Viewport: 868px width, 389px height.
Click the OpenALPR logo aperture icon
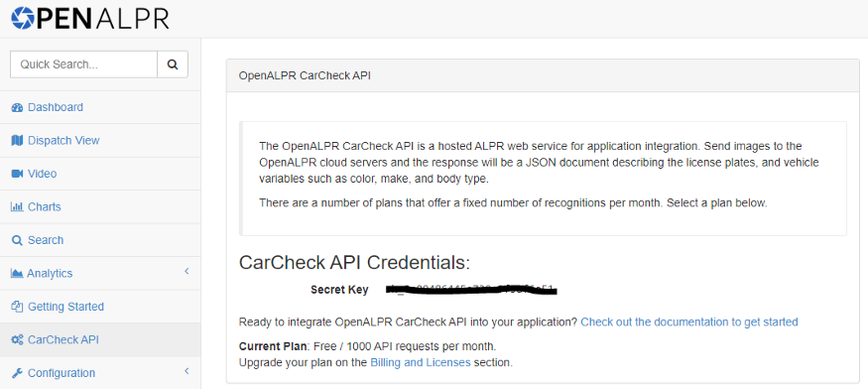click(x=22, y=18)
